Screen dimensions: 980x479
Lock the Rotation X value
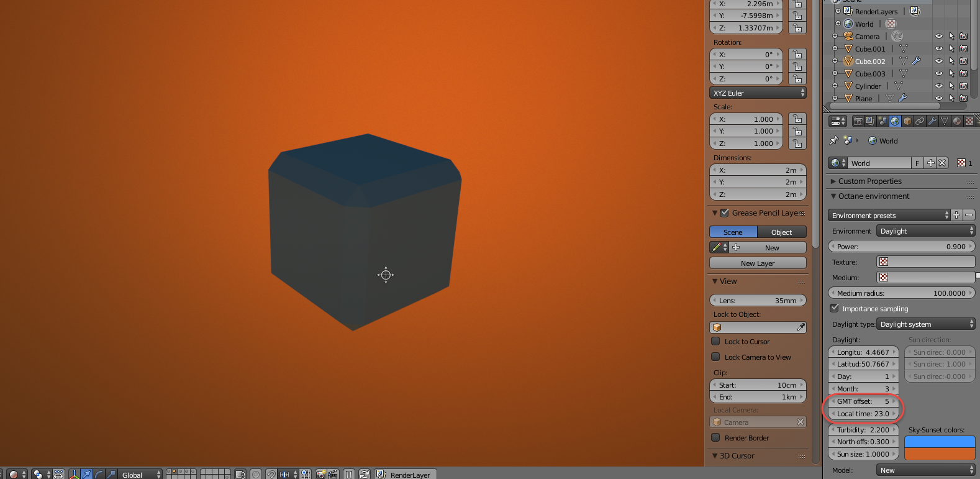(797, 55)
